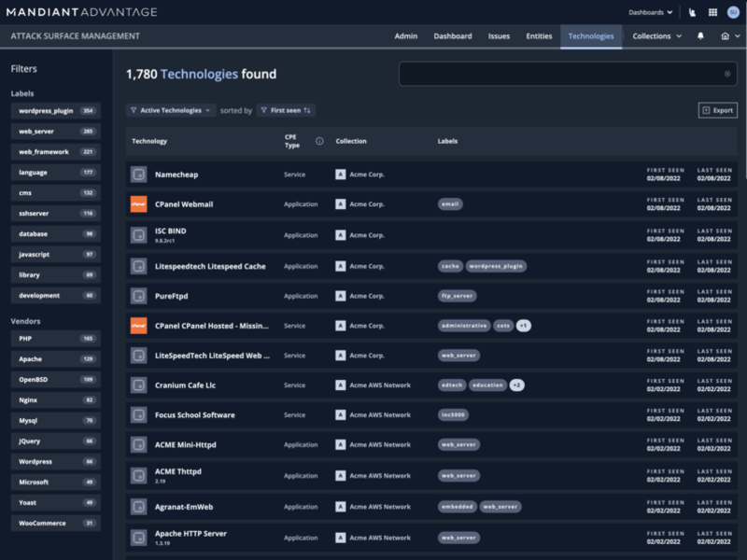Expand the Collections menu
The width and height of the screenshot is (747, 560).
point(657,36)
